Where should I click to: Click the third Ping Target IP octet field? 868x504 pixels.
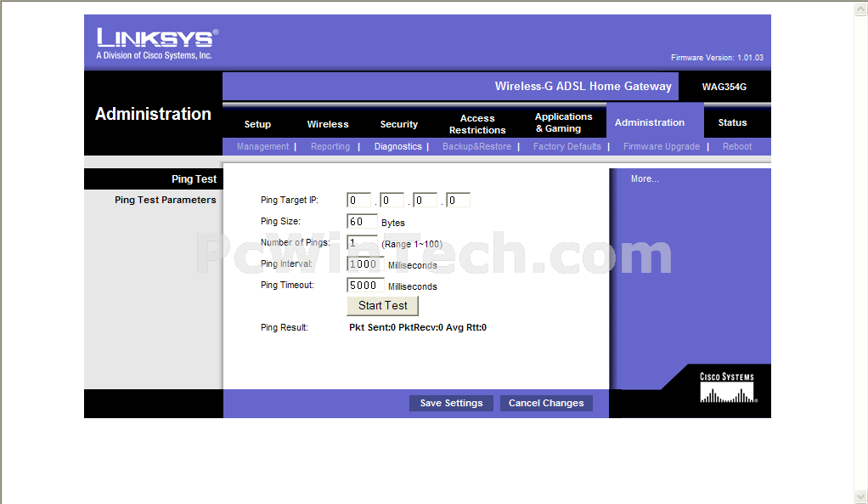(426, 200)
